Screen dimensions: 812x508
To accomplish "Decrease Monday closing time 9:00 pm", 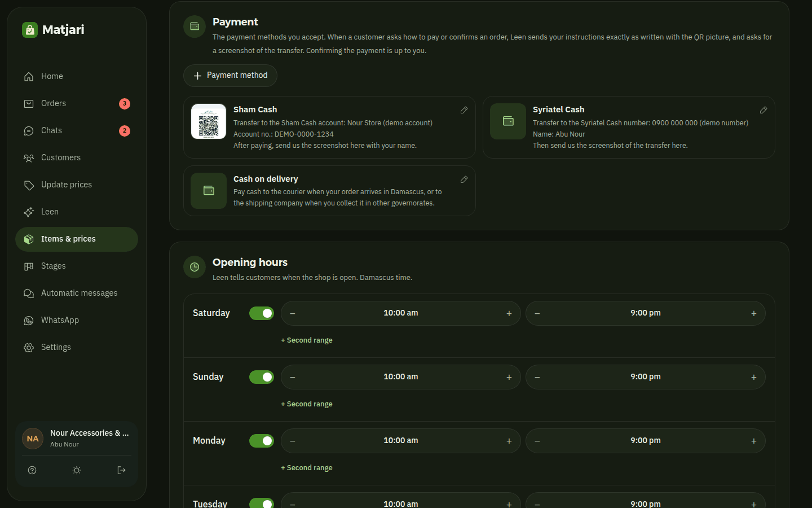I will pyautogui.click(x=537, y=441).
